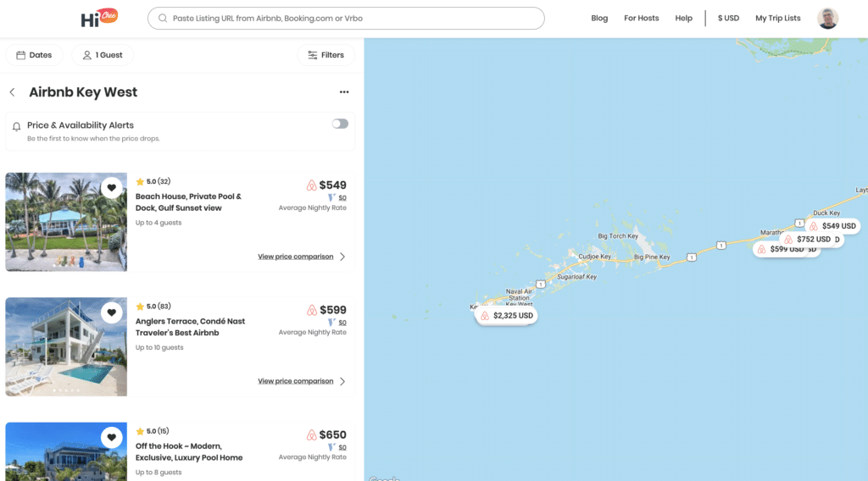
Task: Click the "Up to 10 guests" text
Action: pos(159,348)
